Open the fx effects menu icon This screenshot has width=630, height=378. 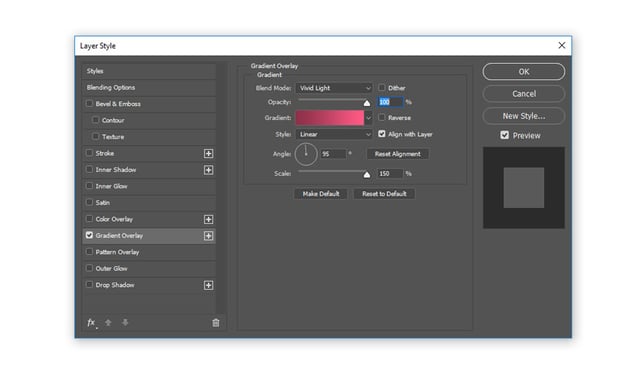(x=92, y=323)
